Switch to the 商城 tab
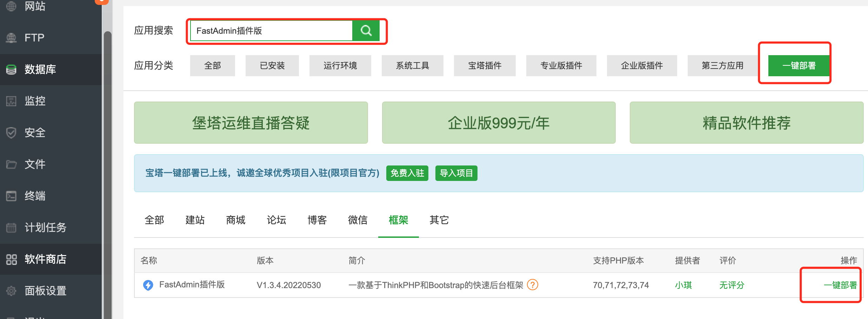This screenshot has width=868, height=319. click(236, 220)
